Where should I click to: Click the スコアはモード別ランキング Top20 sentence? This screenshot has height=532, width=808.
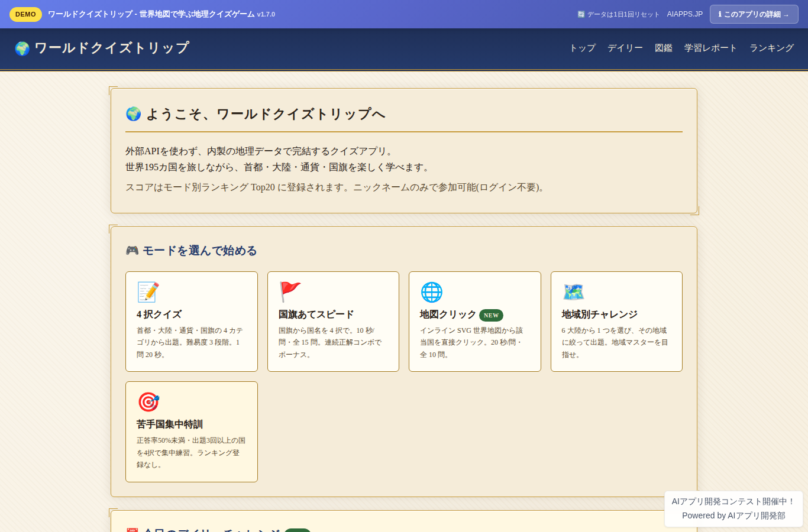(x=335, y=187)
